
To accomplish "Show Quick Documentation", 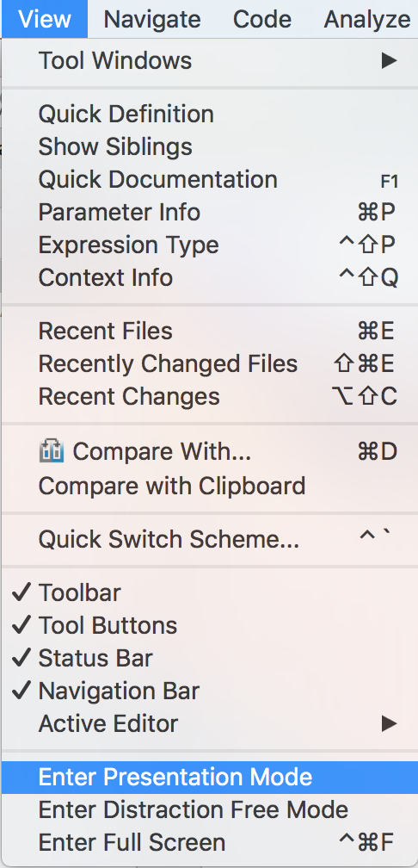I will pyautogui.click(x=209, y=179).
